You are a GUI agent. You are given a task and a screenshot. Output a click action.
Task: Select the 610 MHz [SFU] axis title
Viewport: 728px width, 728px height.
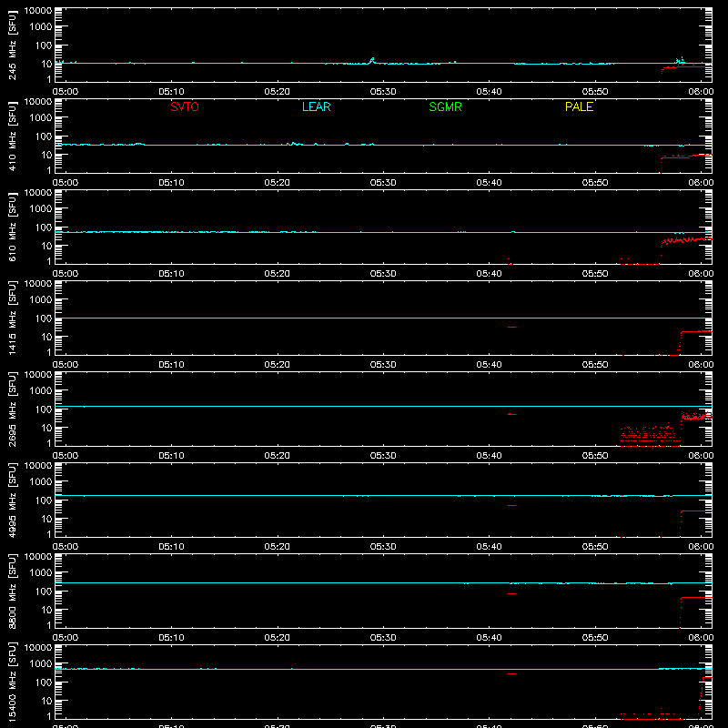tap(12, 228)
